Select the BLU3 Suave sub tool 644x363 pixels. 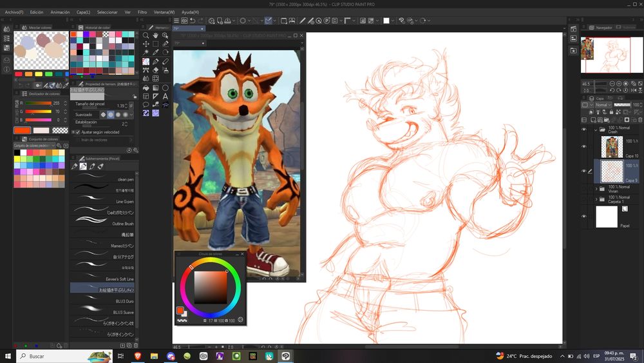pos(102,310)
